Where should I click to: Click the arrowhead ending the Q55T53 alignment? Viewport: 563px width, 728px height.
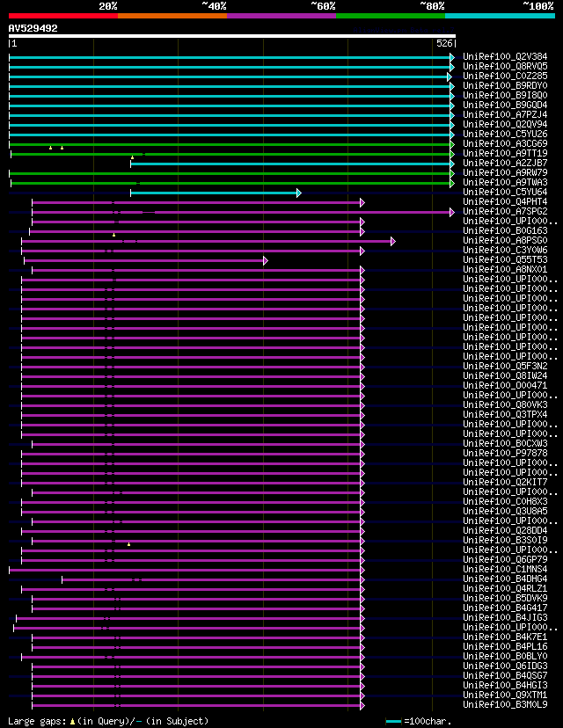(266, 261)
